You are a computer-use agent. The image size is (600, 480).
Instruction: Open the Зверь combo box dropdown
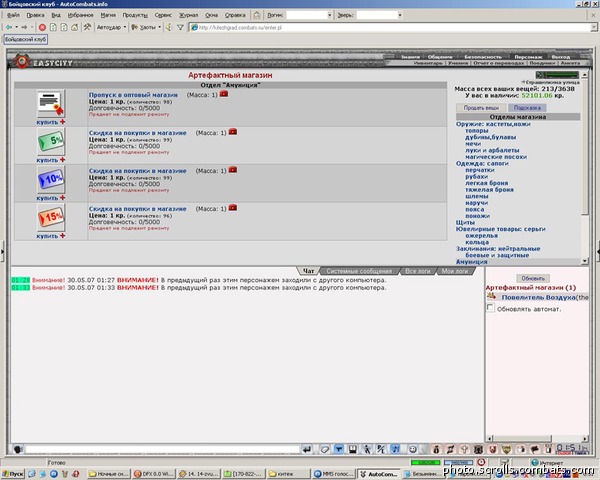tap(400, 15)
